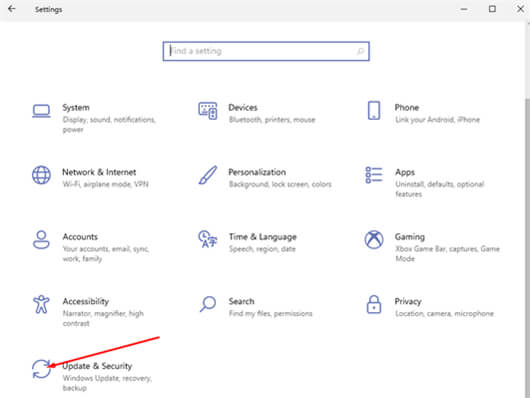Go back using the back arrow
530x398 pixels.
[x=12, y=9]
